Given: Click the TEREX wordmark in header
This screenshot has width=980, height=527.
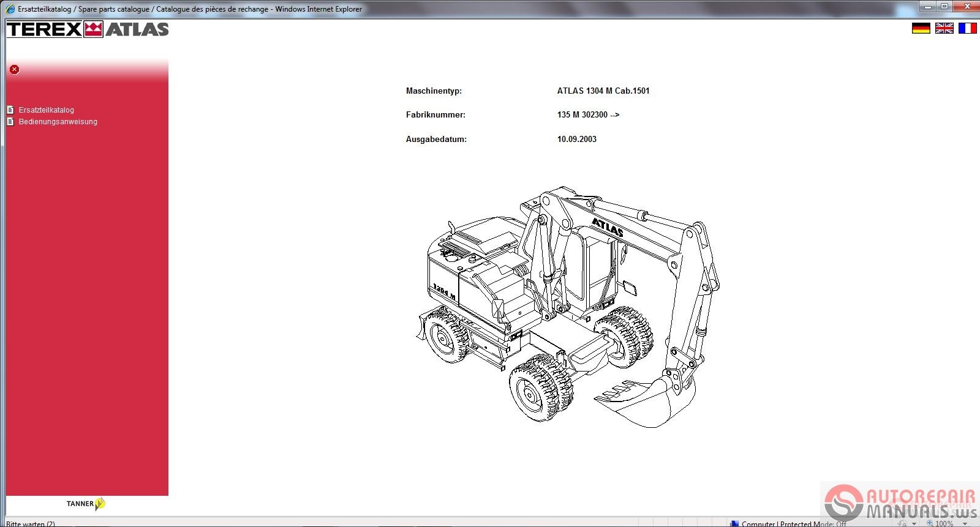Looking at the screenshot, I should click(x=44, y=29).
